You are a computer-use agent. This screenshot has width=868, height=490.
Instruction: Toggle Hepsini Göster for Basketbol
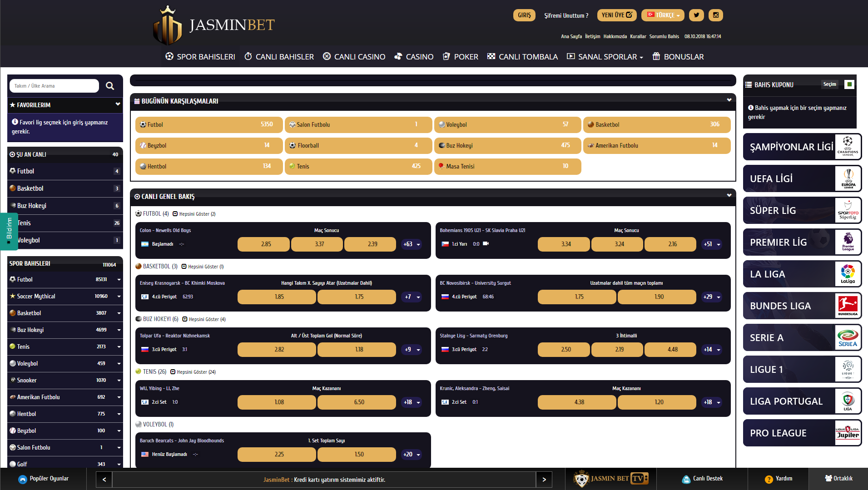203,267
